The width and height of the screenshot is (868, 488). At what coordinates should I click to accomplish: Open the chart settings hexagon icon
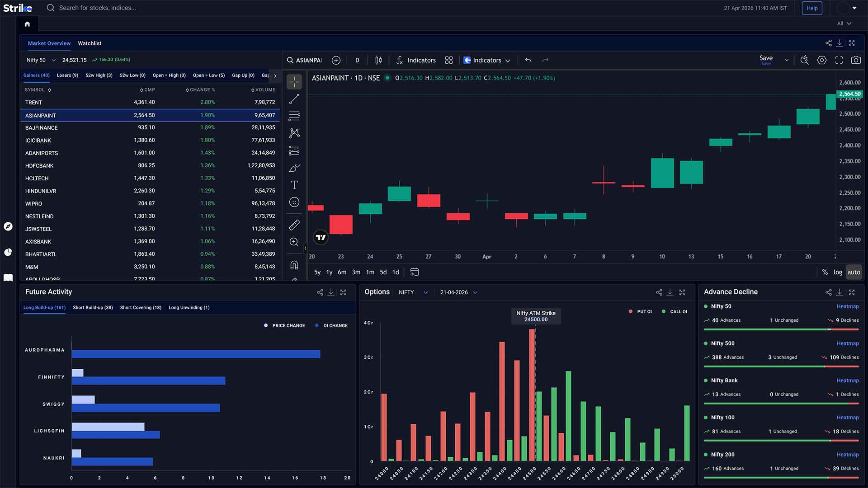[822, 60]
